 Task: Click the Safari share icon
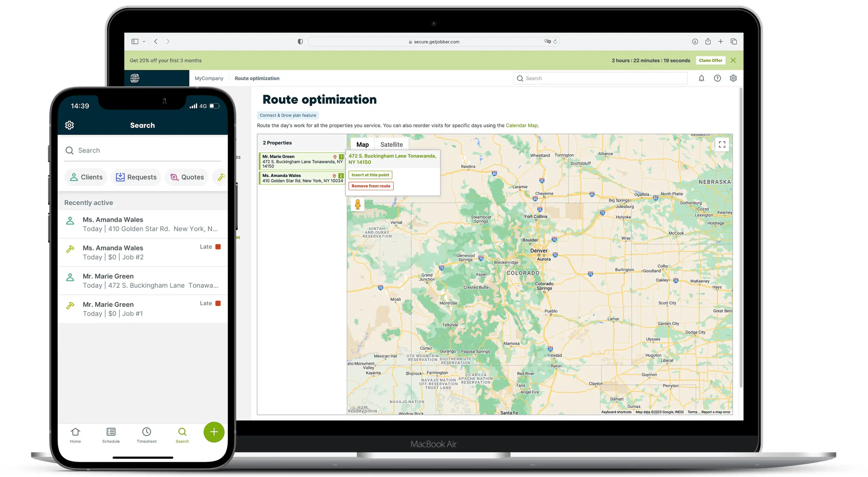click(708, 41)
